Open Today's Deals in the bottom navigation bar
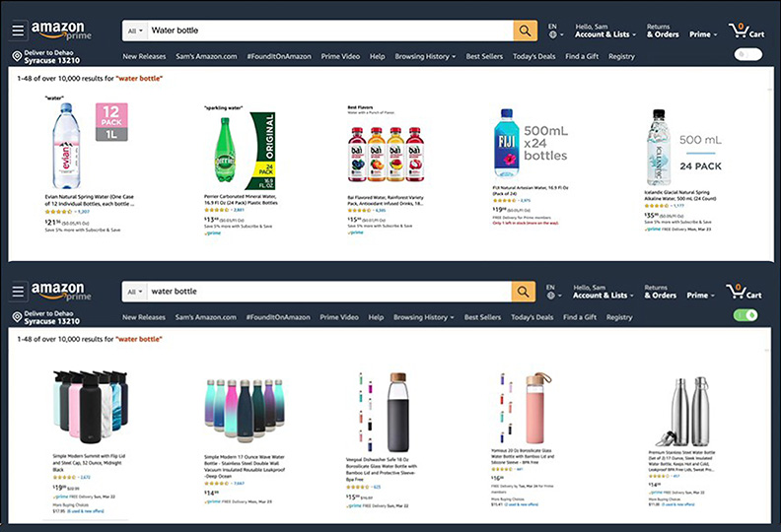 pyautogui.click(x=532, y=317)
